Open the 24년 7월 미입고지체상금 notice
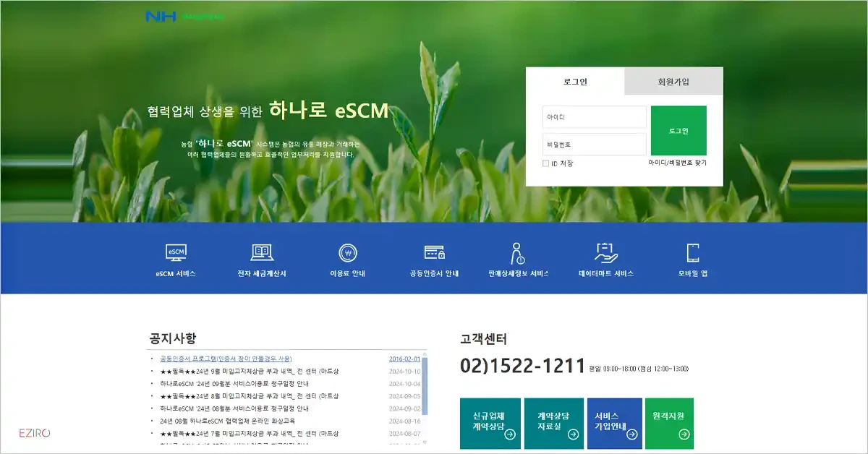Screen dimensions: 868x454 click(250, 432)
